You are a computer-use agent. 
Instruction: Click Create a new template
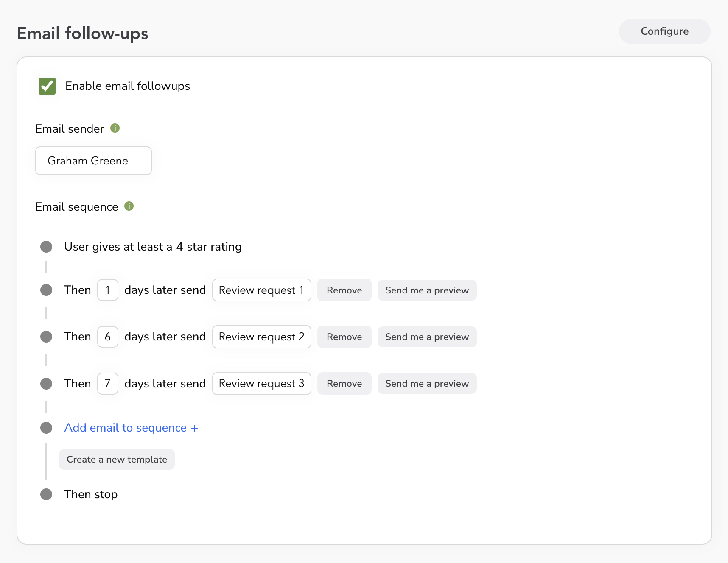[117, 459]
